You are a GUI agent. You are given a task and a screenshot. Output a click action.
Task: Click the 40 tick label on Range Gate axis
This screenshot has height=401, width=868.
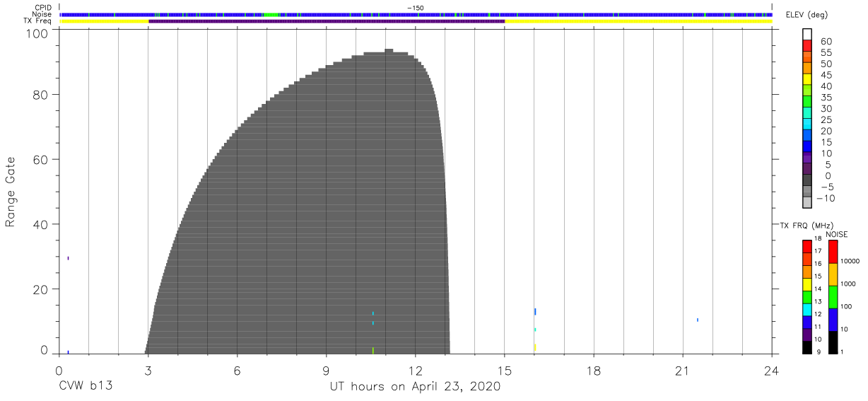coord(42,224)
